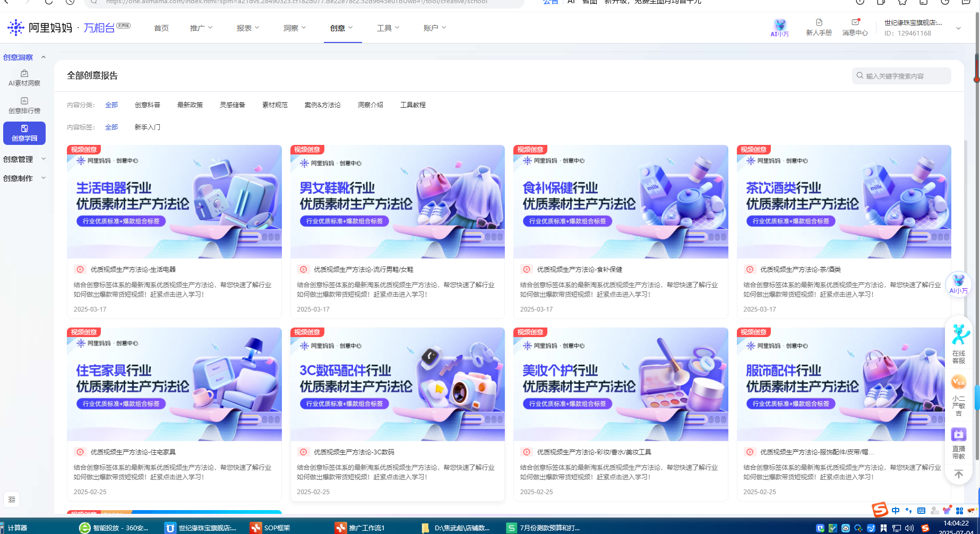
Task: Click the back-to-top arrow icon
Action: point(959,474)
